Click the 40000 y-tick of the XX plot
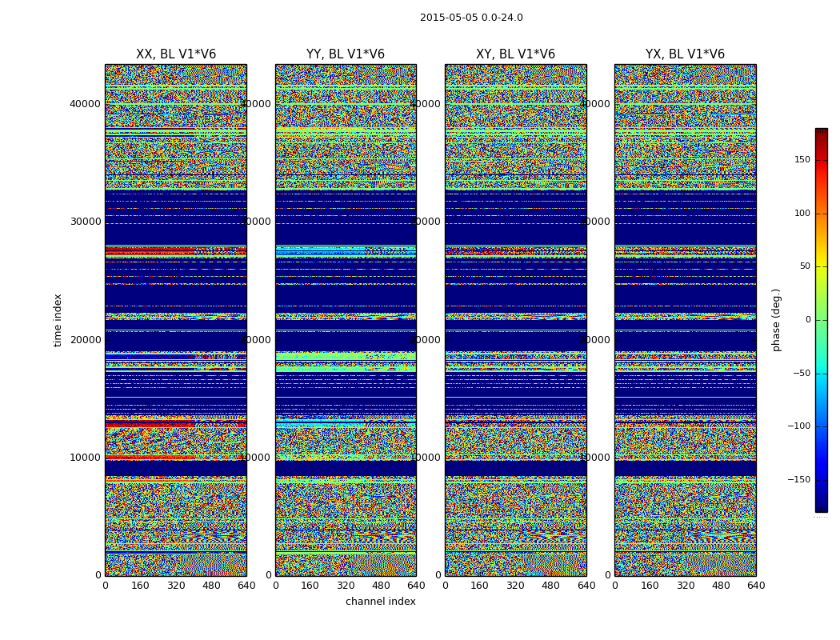Image resolution: width=840 pixels, height=640 pixels. pos(86,103)
